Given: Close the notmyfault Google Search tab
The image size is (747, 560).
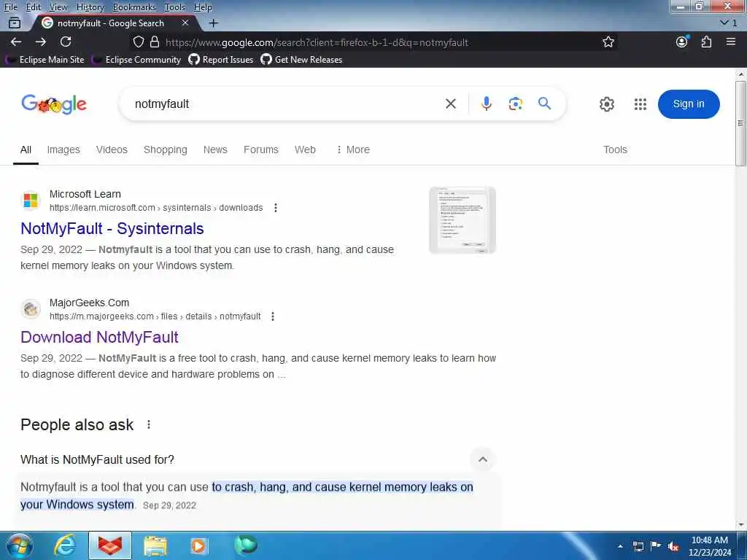Looking at the screenshot, I should click(x=185, y=23).
